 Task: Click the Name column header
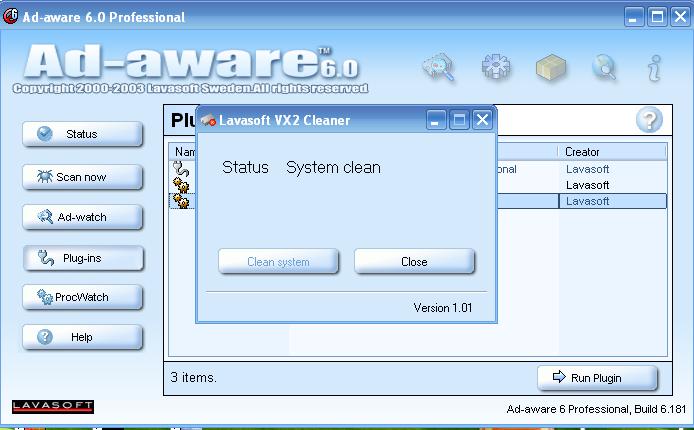(184, 152)
